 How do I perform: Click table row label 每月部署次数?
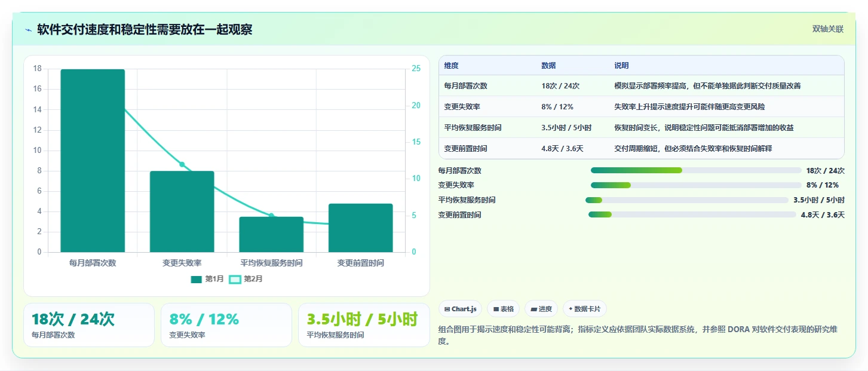point(466,86)
